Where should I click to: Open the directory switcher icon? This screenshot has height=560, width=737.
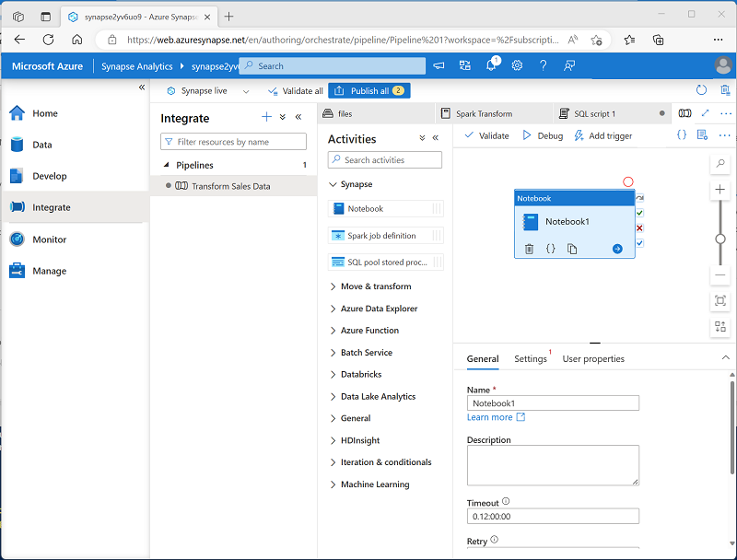465,65
